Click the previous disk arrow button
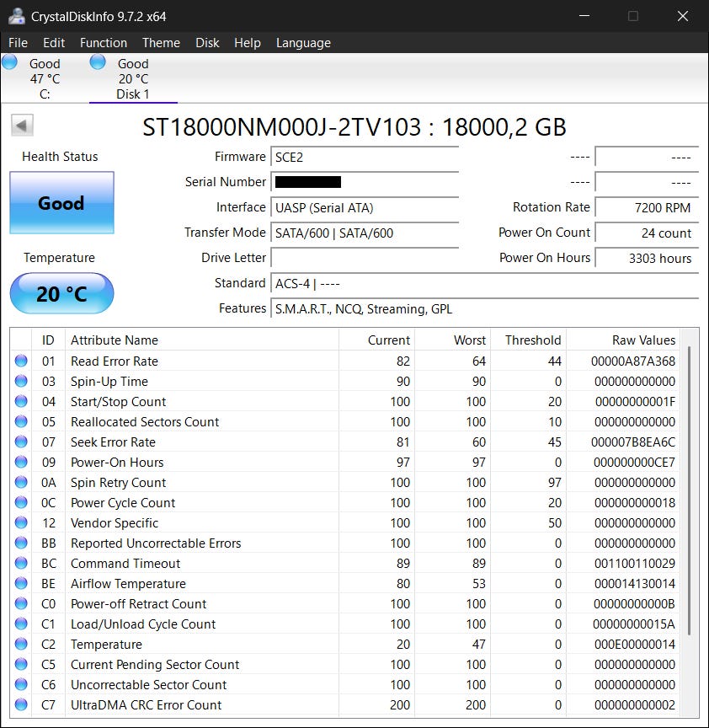 tap(23, 126)
